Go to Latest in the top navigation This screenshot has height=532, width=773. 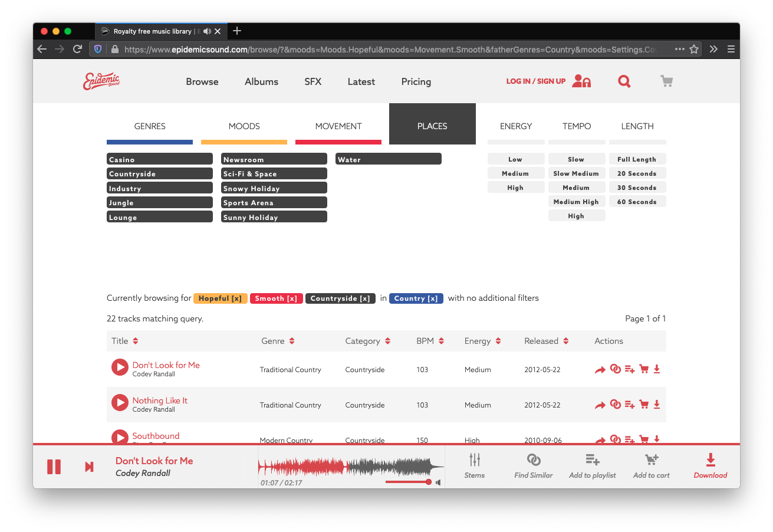[x=361, y=81]
